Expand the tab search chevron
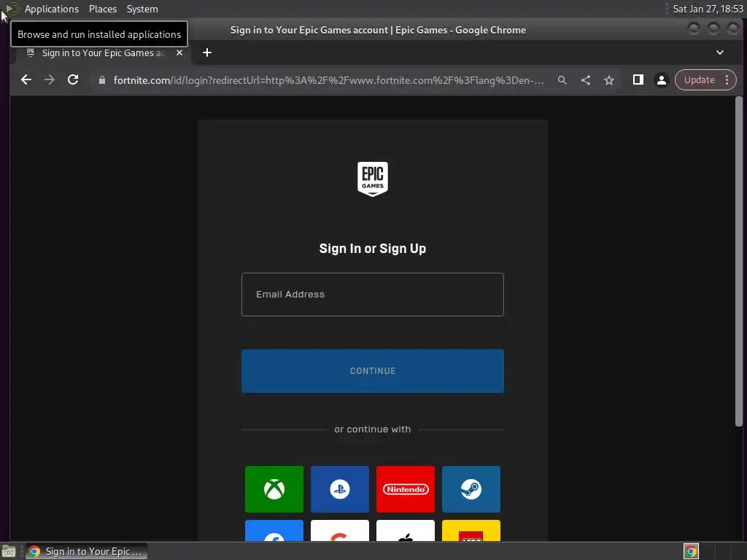Viewport: 747px width, 560px height. pos(720,52)
